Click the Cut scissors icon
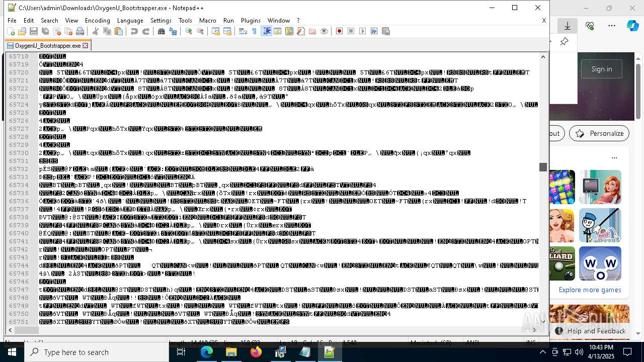 (96, 31)
